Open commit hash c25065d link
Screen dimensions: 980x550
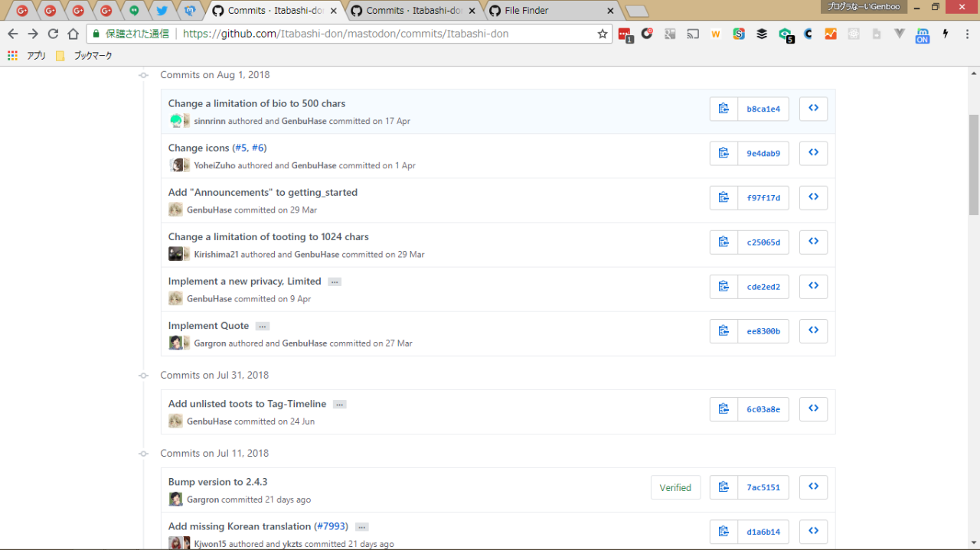point(763,242)
